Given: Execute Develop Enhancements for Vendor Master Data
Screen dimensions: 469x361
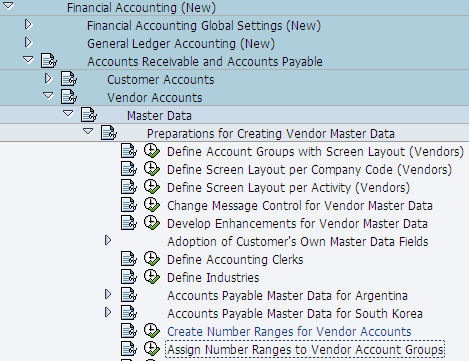Looking at the screenshot, I should coord(152,223).
